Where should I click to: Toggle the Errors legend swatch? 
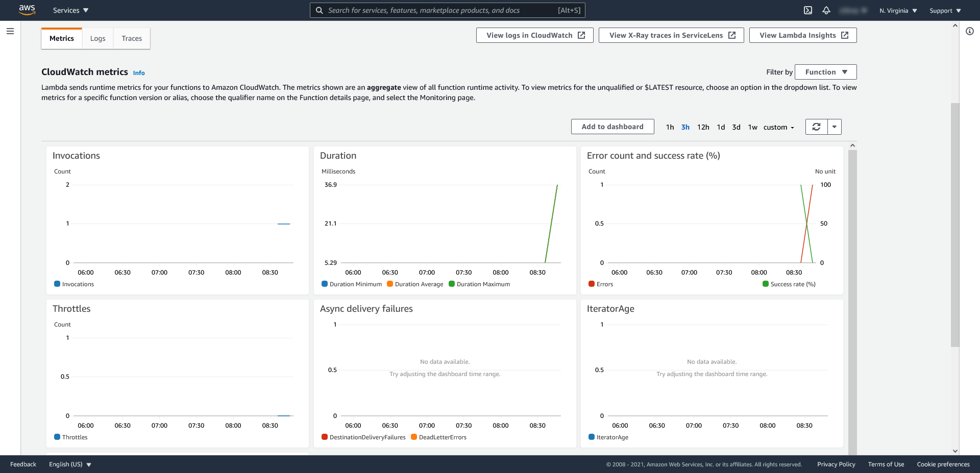[592, 284]
